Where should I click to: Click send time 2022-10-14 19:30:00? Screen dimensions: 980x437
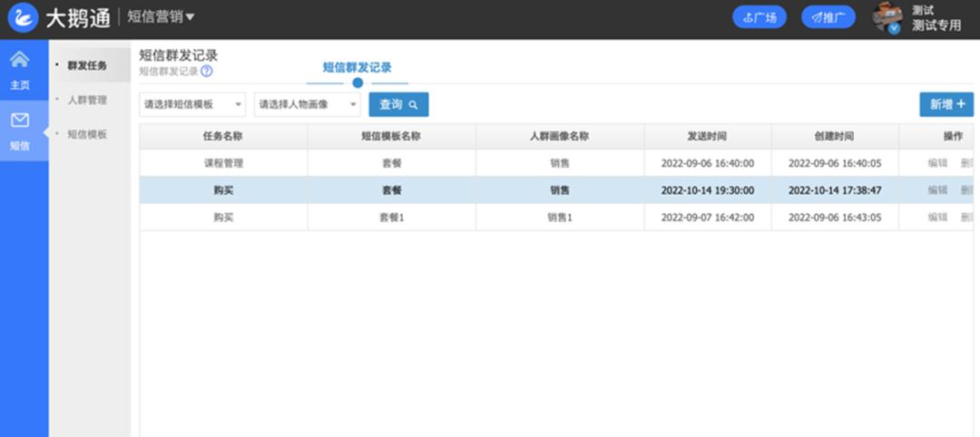tap(708, 190)
